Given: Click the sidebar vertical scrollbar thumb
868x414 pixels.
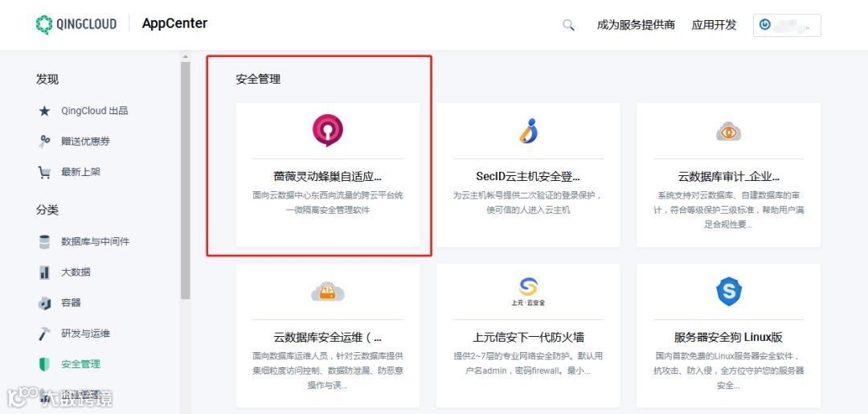Looking at the screenshot, I should 186,180.
